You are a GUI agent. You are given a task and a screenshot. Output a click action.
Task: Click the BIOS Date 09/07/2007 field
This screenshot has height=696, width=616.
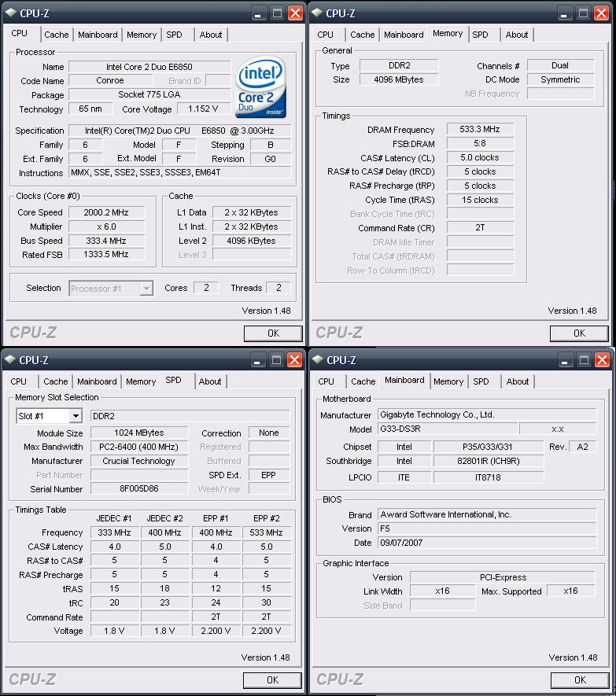tap(487, 543)
